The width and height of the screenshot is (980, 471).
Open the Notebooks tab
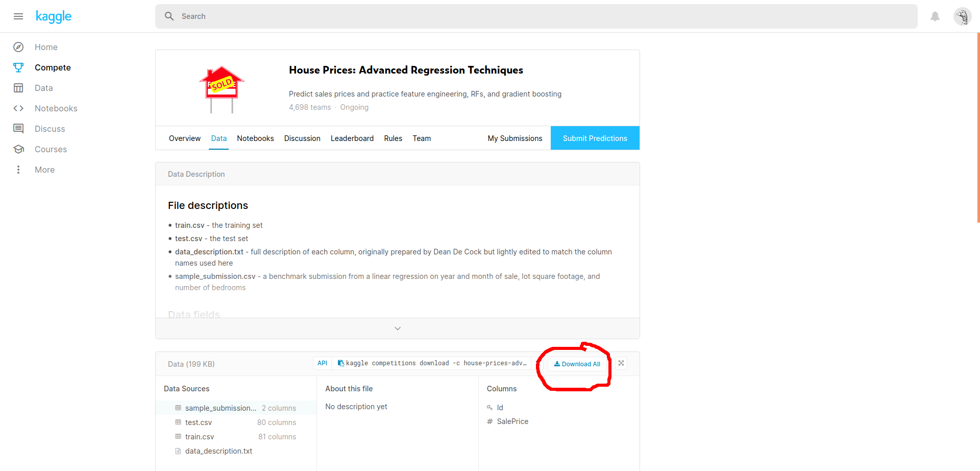pos(255,138)
